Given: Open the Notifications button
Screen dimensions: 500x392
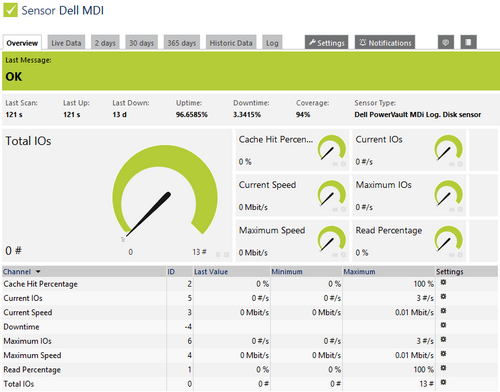Looking at the screenshot, I should point(385,42).
